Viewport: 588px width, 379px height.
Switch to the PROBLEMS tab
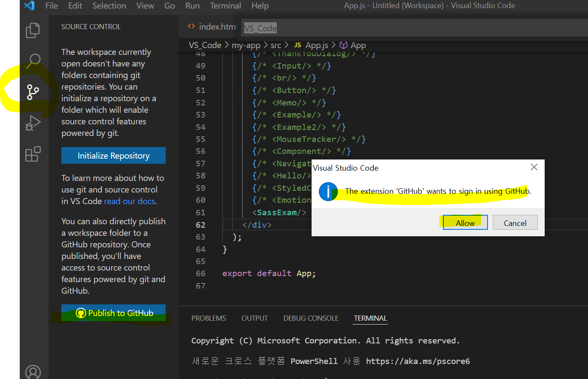(209, 318)
